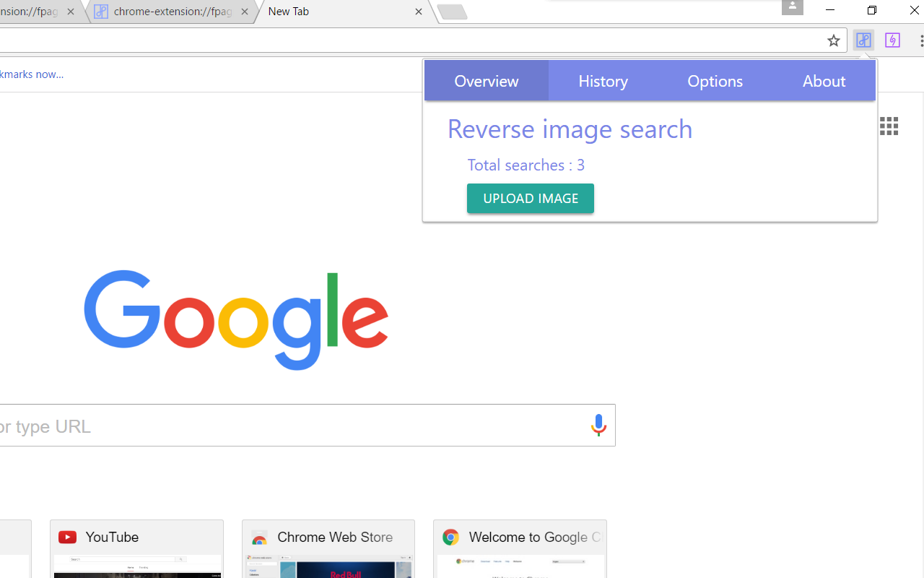The image size is (924, 578).
Task: Open a new tab with the tab-strip button
Action: point(453,12)
